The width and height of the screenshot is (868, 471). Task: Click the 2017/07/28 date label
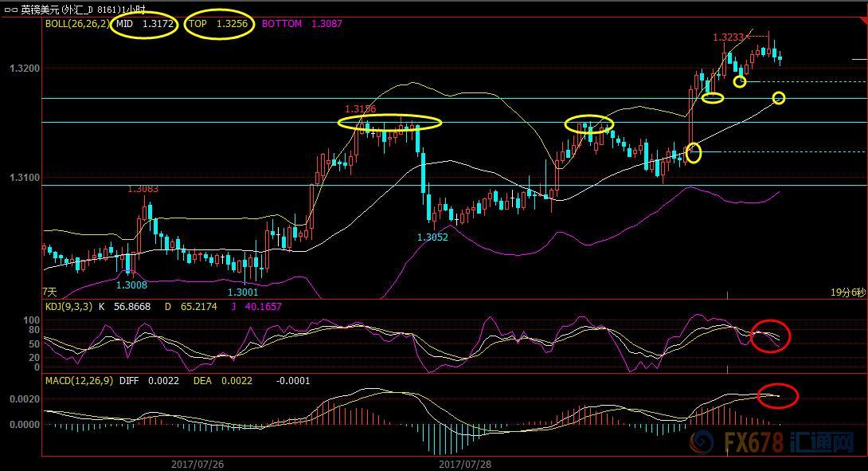[465, 462]
